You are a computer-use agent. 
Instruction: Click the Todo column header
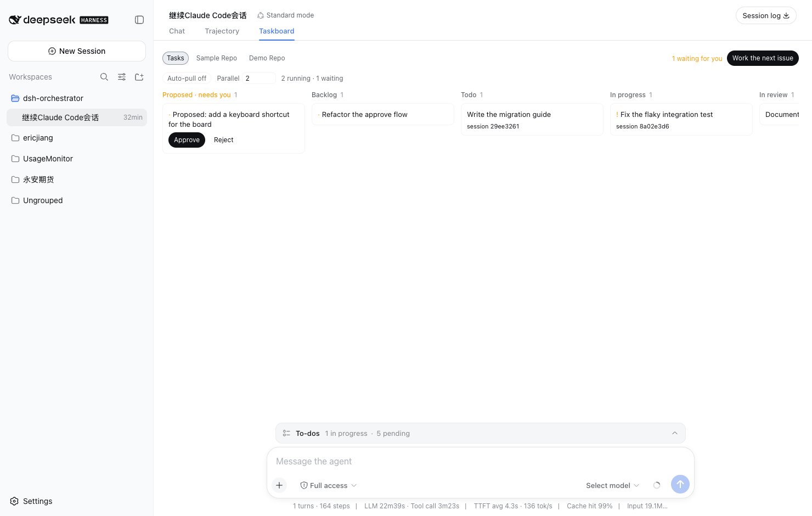point(469,95)
